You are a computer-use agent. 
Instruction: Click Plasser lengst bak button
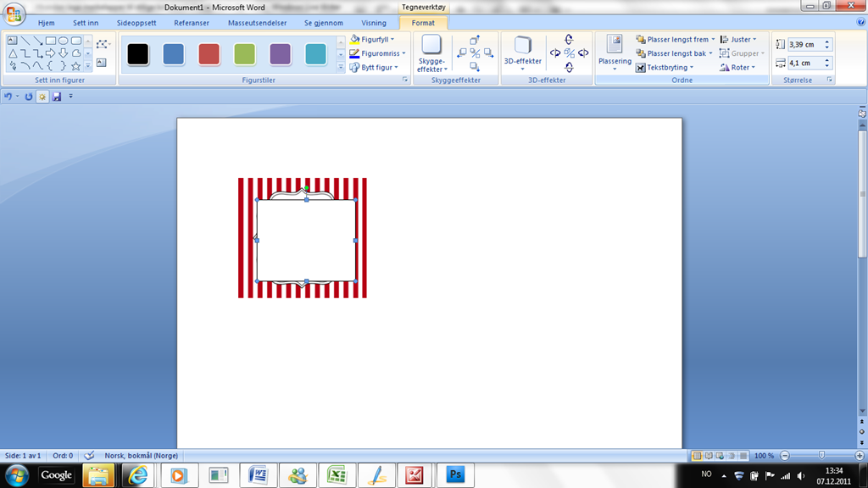tap(674, 53)
